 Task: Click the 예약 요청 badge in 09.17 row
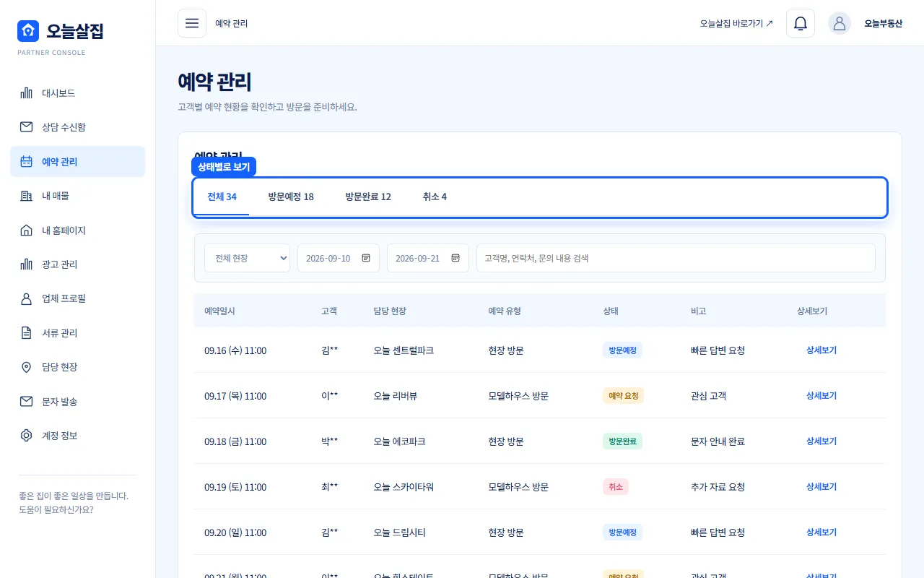pyautogui.click(x=624, y=396)
